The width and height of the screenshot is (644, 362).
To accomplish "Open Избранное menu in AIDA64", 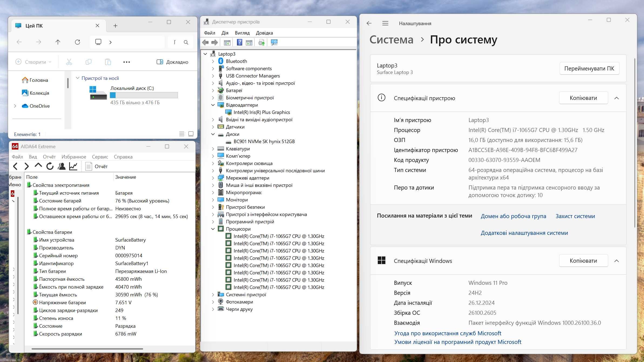I will [x=74, y=157].
